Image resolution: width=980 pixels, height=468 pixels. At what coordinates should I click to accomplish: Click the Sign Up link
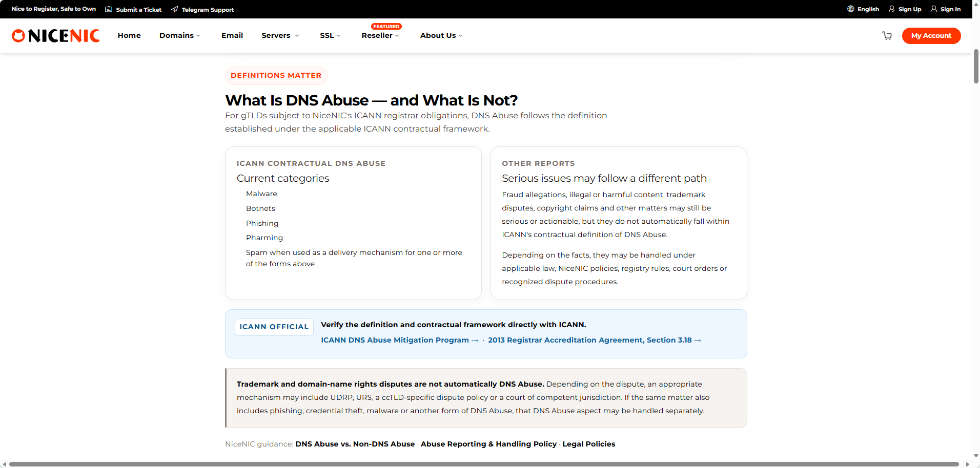[910, 9]
